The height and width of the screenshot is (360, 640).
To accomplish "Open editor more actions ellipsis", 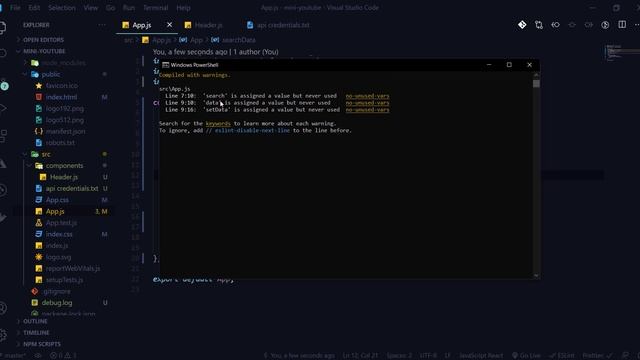I will [x=637, y=25].
